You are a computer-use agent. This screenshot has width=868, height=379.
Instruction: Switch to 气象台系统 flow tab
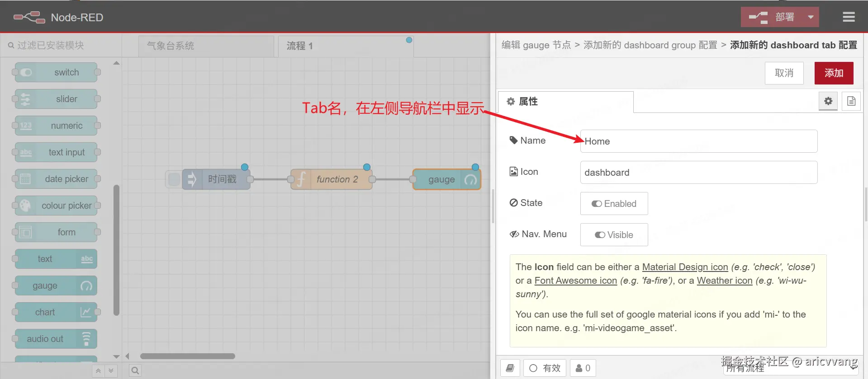pyautogui.click(x=206, y=46)
